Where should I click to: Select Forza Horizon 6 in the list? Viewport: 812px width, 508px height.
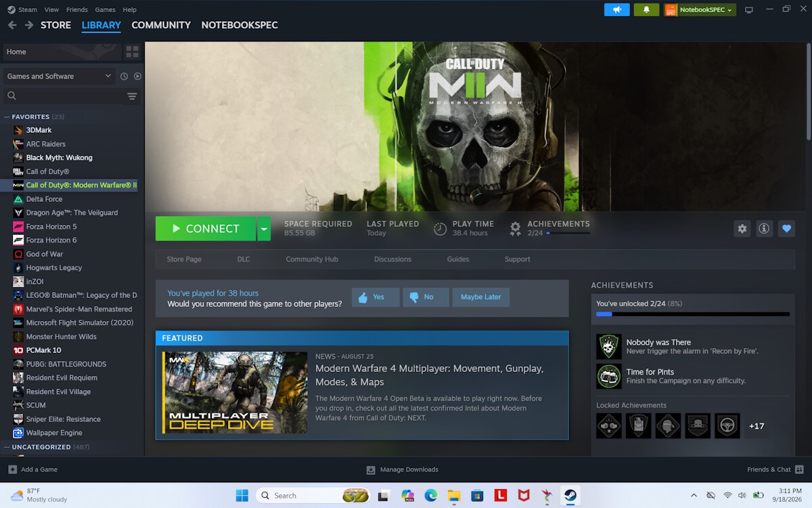pyautogui.click(x=51, y=240)
